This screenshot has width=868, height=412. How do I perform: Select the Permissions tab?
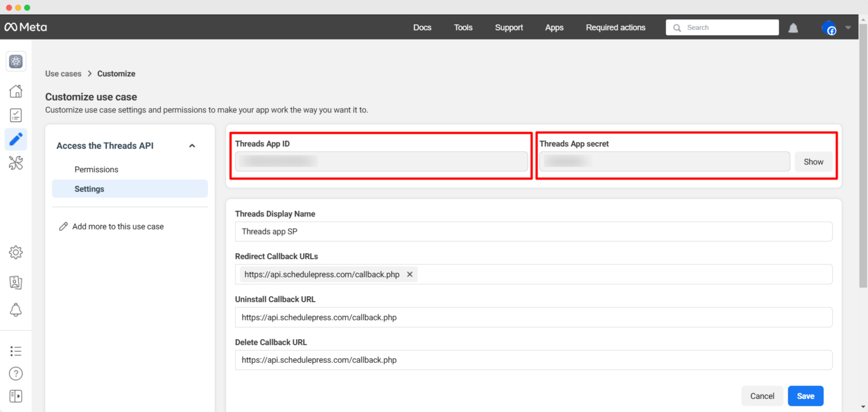coord(96,169)
